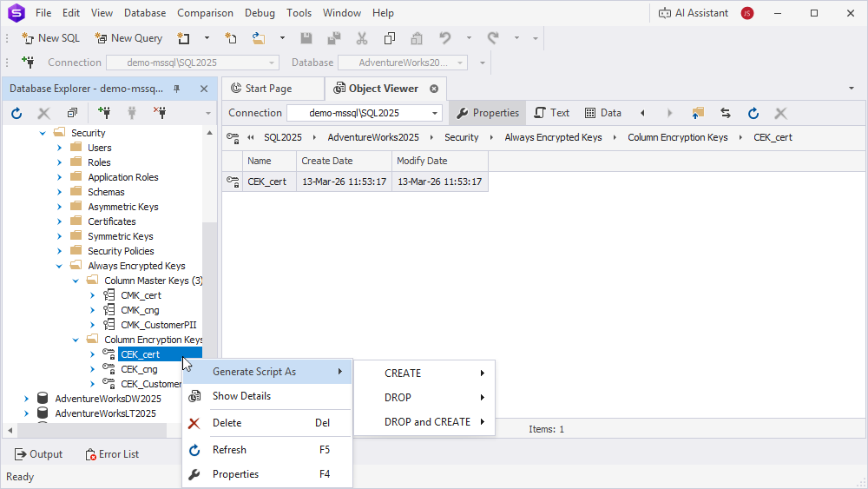Image resolution: width=868 pixels, height=489 pixels.
Task: Click the Synchronize arrows icon in Object Viewer
Action: pyautogui.click(x=725, y=113)
